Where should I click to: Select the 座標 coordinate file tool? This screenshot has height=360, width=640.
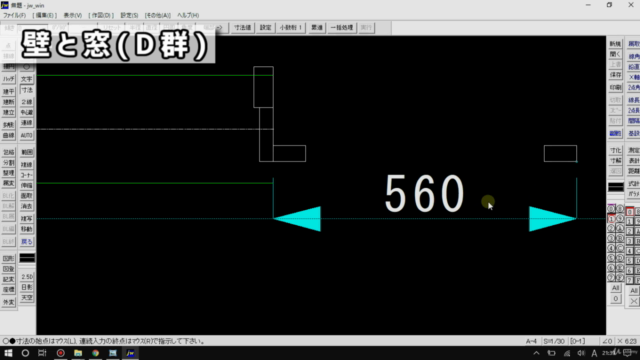(x=9, y=290)
